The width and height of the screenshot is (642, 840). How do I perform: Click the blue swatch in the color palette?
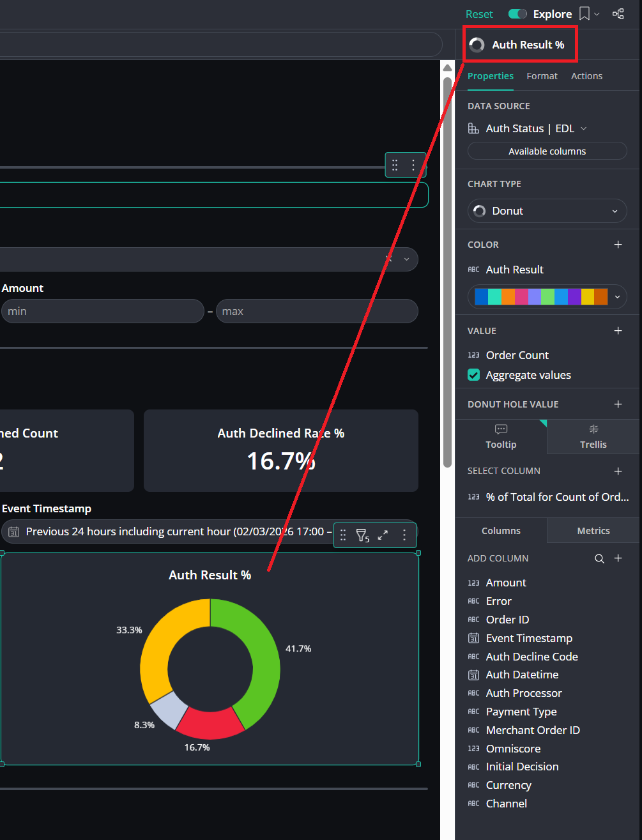coord(481,297)
